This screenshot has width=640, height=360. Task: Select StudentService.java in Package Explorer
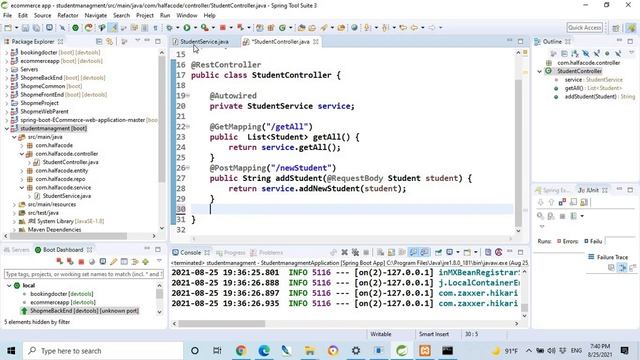point(67,196)
